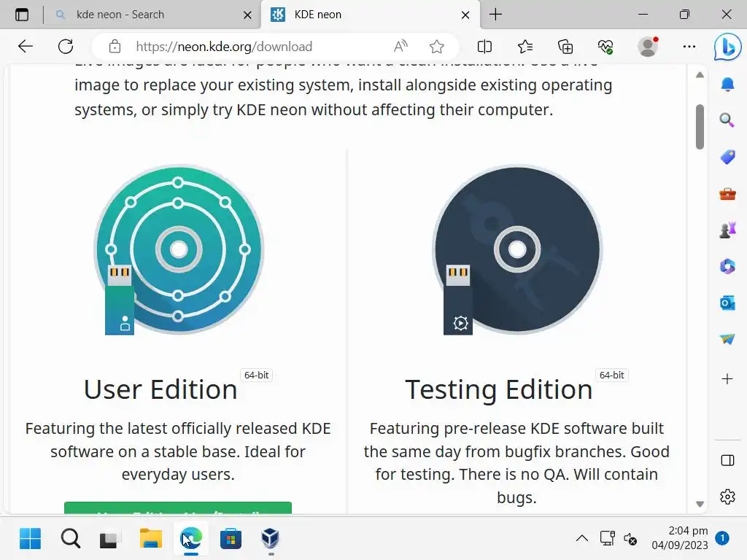This screenshot has width=747, height=560.
Task: Click User Edition 64-bit badge
Action: [256, 376]
